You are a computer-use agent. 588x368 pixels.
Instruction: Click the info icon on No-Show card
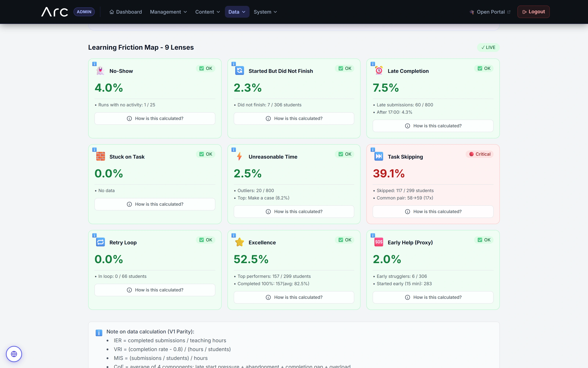(94, 64)
